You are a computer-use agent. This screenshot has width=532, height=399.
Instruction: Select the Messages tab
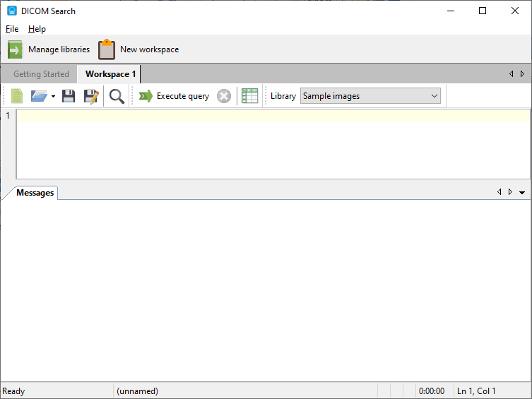point(35,193)
